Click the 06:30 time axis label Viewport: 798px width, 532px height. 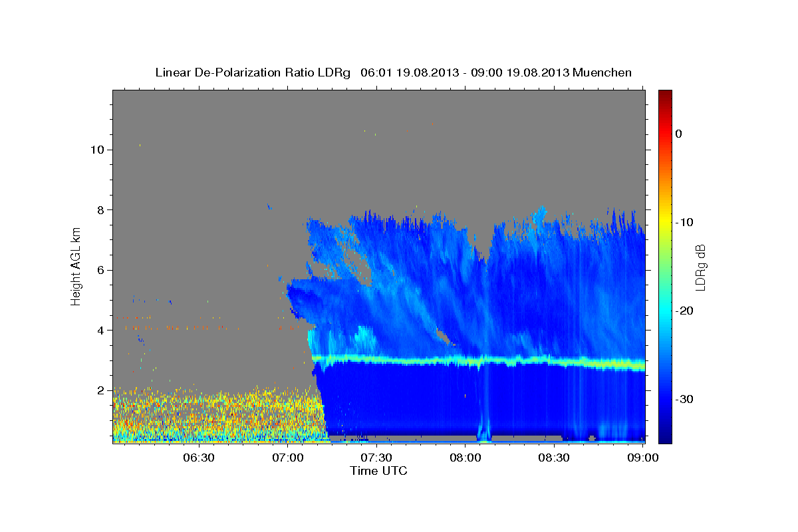point(199,458)
